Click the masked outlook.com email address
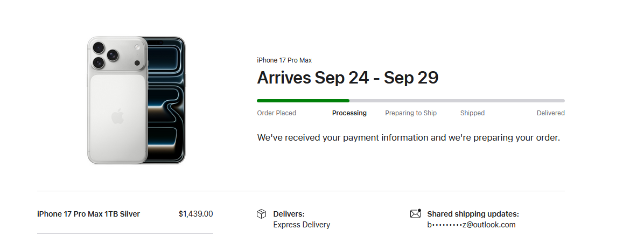This screenshot has width=644, height=236. 471,225
